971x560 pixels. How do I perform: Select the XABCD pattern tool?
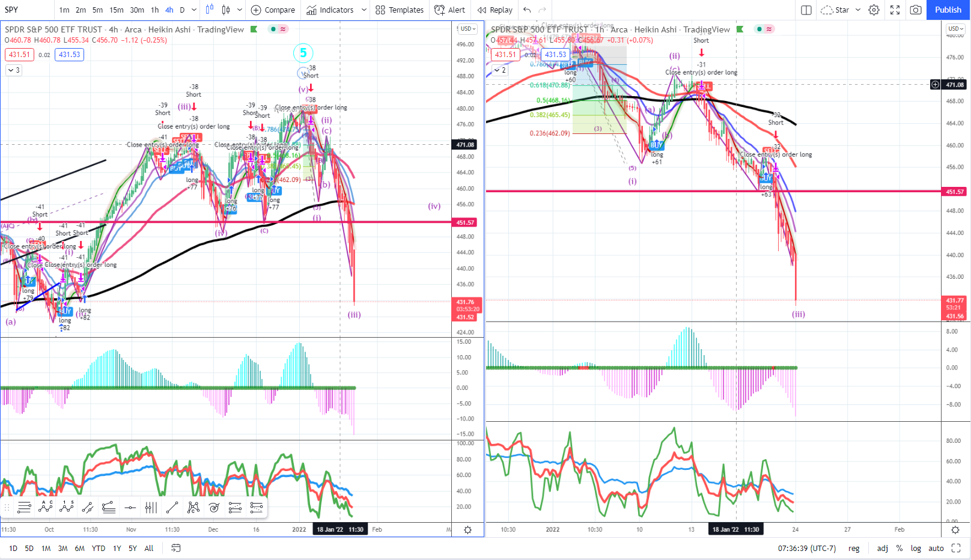click(x=193, y=508)
